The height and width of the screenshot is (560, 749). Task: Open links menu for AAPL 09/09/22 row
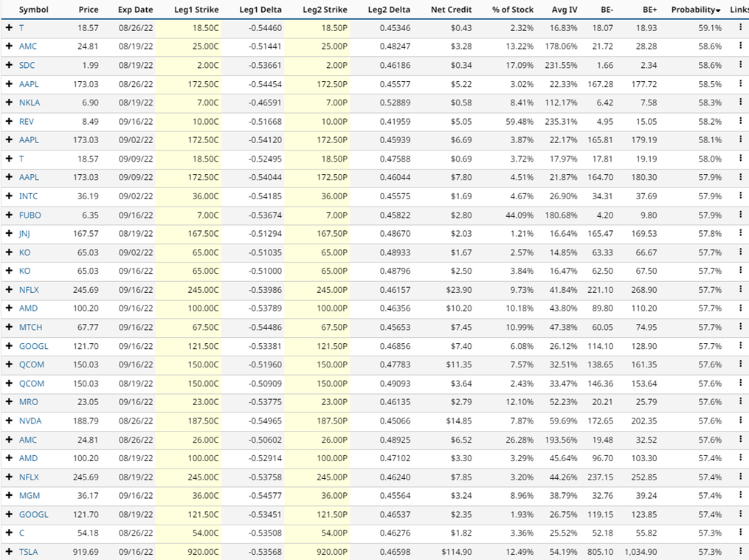coord(740,176)
